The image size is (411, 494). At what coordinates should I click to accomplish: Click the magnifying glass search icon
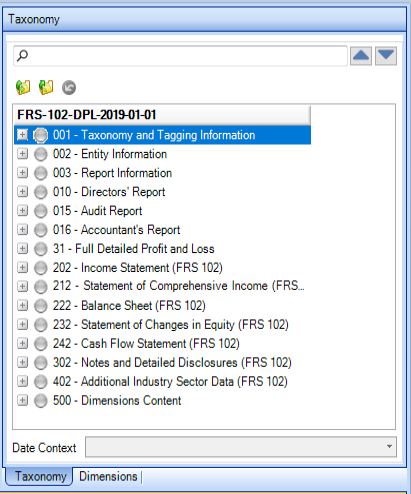(x=22, y=55)
